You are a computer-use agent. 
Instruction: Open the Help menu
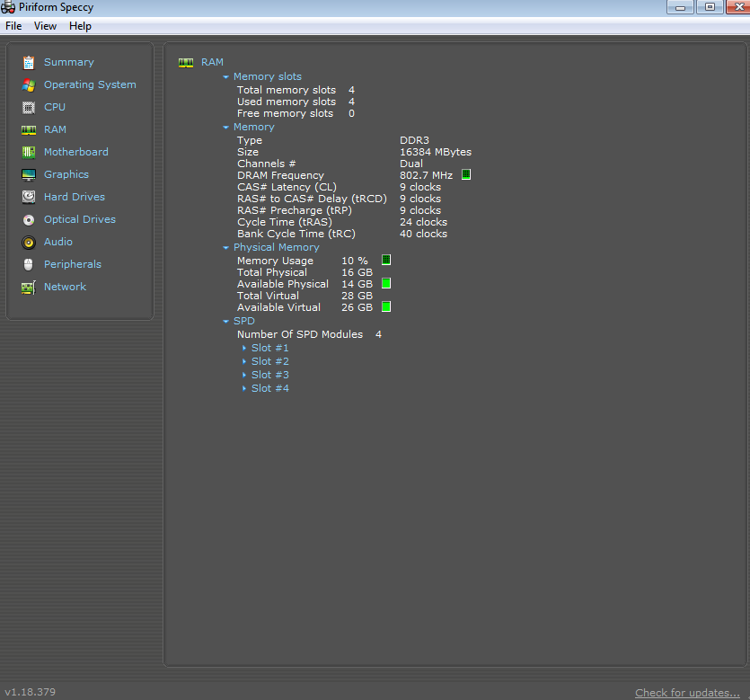80,26
